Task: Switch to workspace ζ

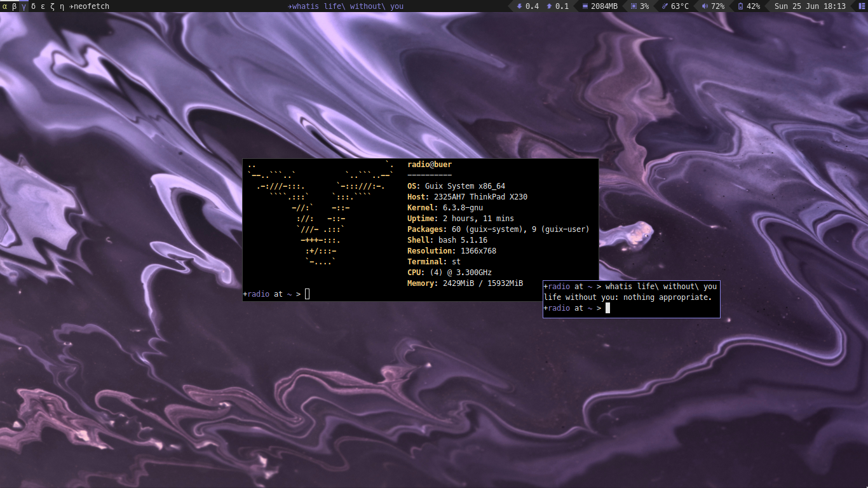Action: click(52, 6)
